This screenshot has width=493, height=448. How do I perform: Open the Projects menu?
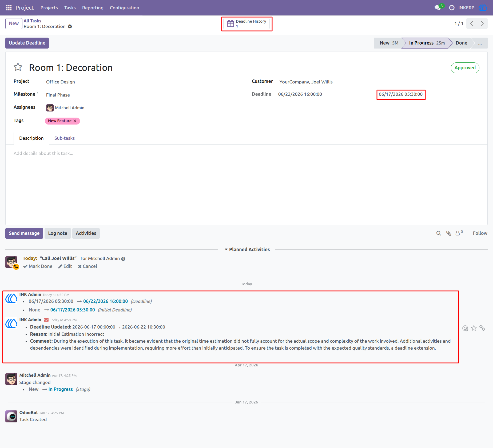[49, 8]
